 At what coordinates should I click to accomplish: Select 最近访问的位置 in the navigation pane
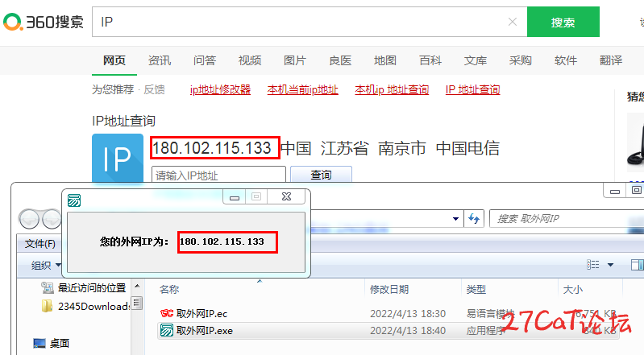click(83, 288)
